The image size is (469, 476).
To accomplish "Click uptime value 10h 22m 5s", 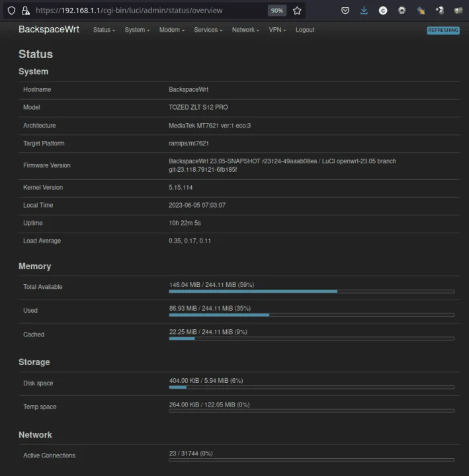I will point(185,223).
